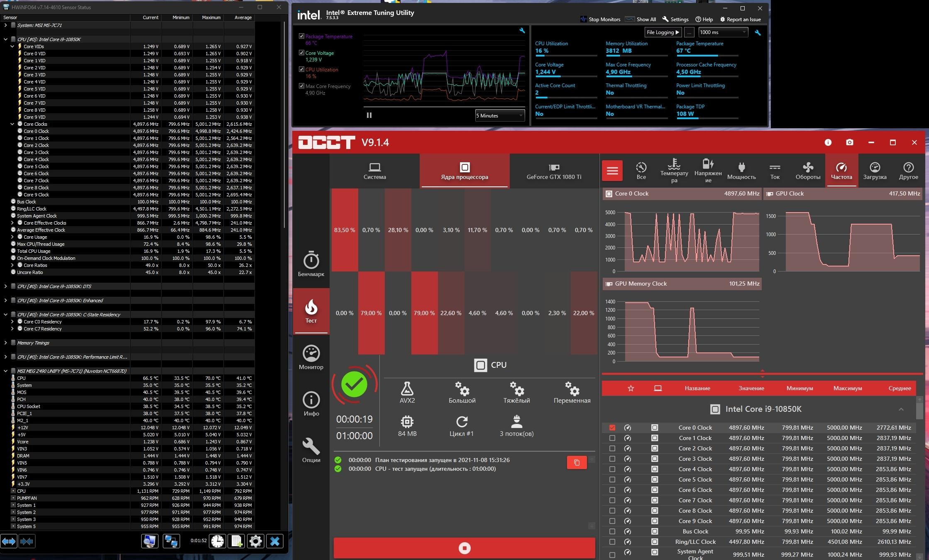
Task: Expand the Memory Timings node
Action: (x=5, y=343)
